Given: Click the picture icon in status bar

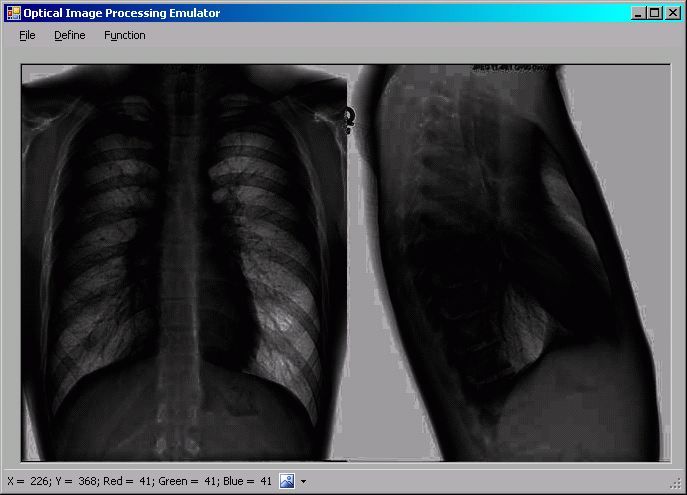Looking at the screenshot, I should (287, 481).
